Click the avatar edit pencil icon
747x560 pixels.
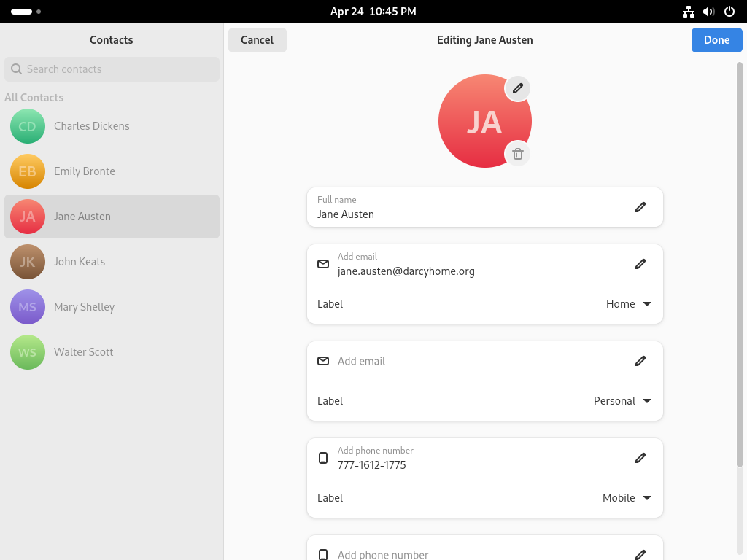pyautogui.click(x=517, y=88)
